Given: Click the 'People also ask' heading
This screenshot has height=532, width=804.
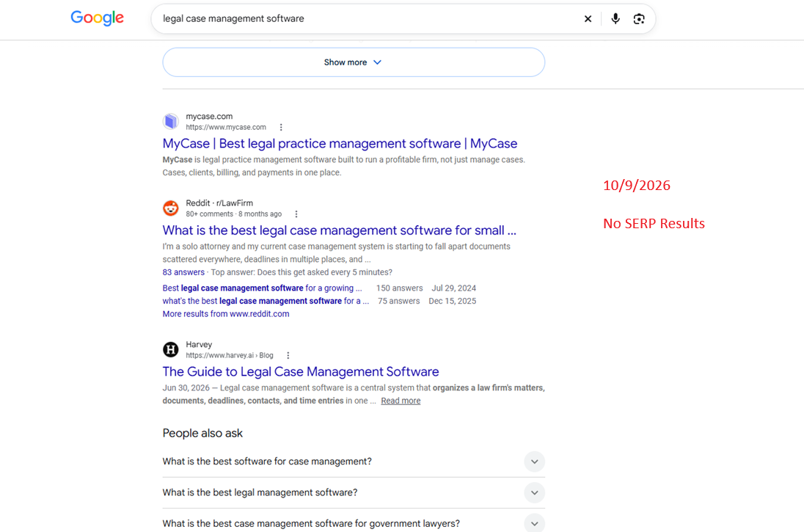Looking at the screenshot, I should click(x=202, y=434).
